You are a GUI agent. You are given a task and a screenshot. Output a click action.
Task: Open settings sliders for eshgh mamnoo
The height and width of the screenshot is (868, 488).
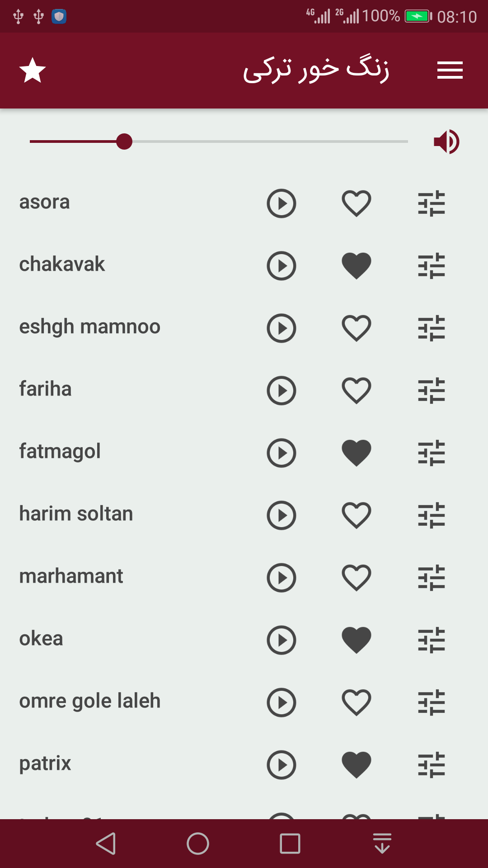click(432, 328)
